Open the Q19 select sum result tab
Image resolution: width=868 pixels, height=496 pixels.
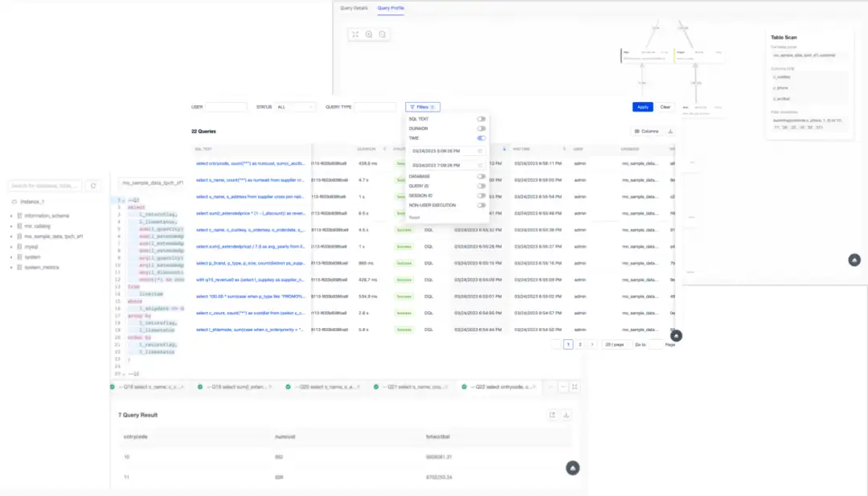click(x=236, y=387)
